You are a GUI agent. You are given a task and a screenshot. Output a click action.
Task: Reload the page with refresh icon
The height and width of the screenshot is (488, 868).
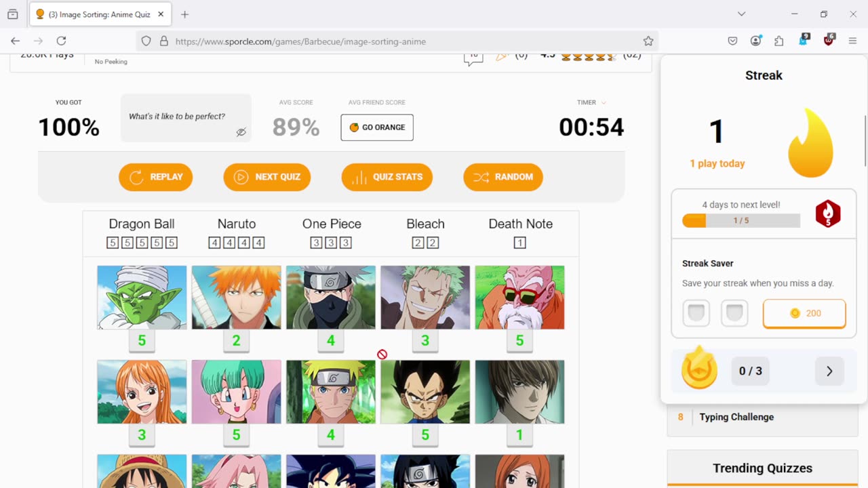[x=61, y=41]
